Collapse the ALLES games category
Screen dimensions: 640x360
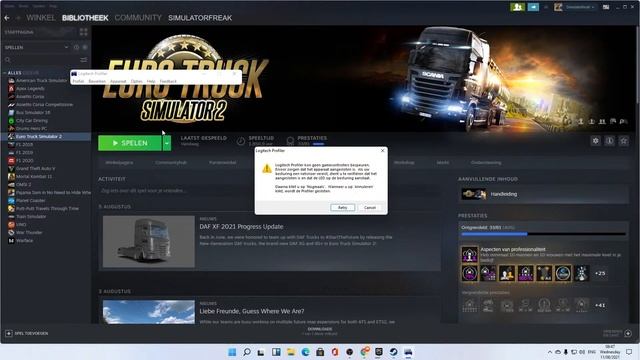(4, 73)
